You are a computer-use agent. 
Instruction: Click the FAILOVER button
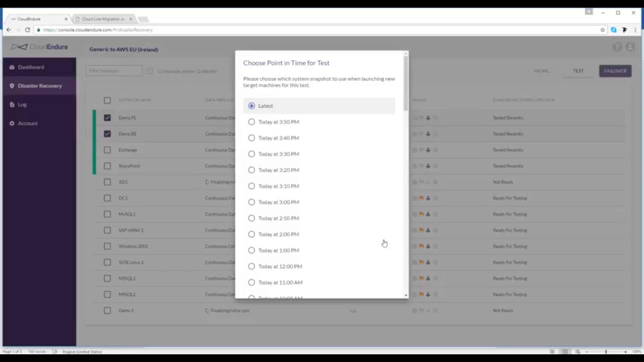point(615,71)
